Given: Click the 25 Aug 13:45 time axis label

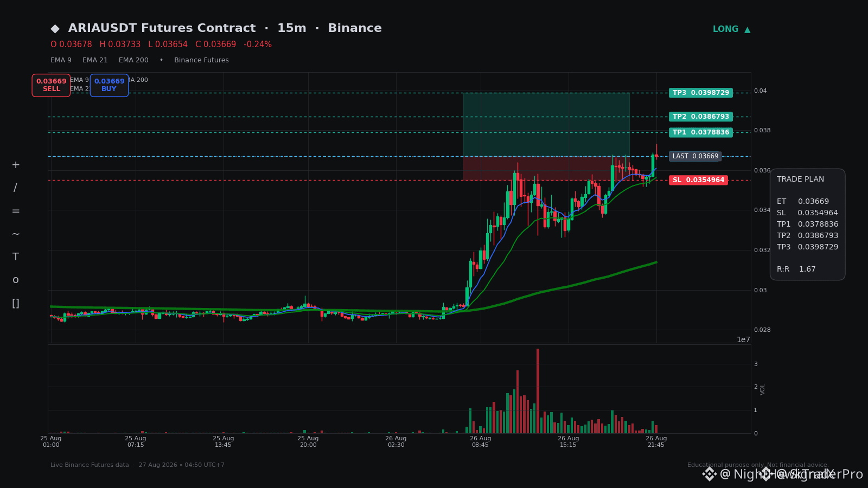Looking at the screenshot, I should (x=224, y=442).
